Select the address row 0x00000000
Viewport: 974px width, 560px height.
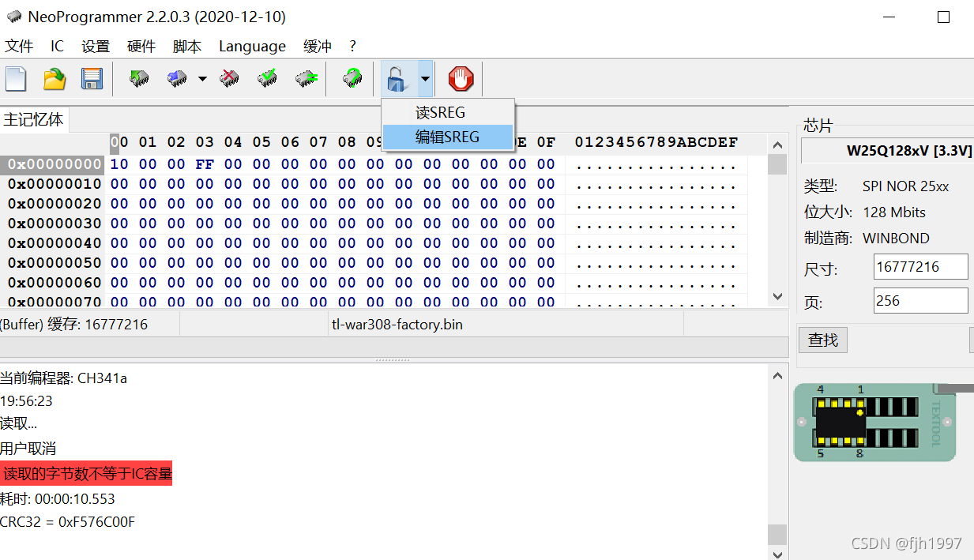pyautogui.click(x=53, y=164)
